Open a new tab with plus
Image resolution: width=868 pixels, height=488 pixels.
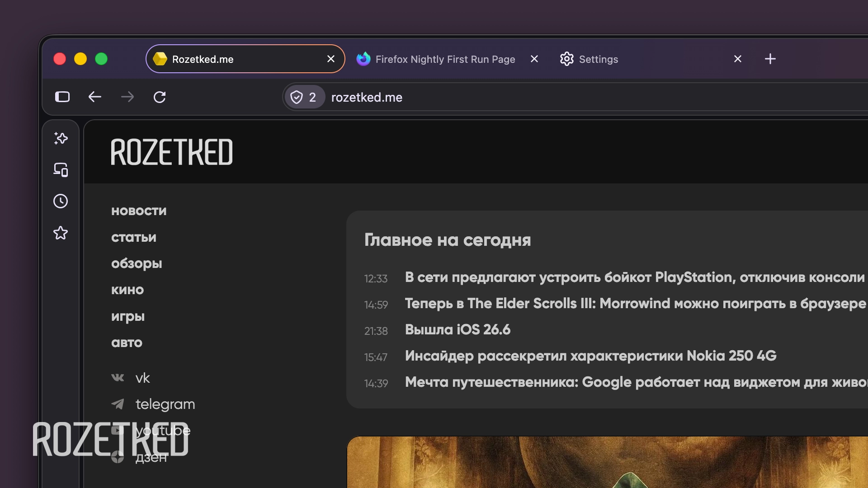[x=770, y=59]
